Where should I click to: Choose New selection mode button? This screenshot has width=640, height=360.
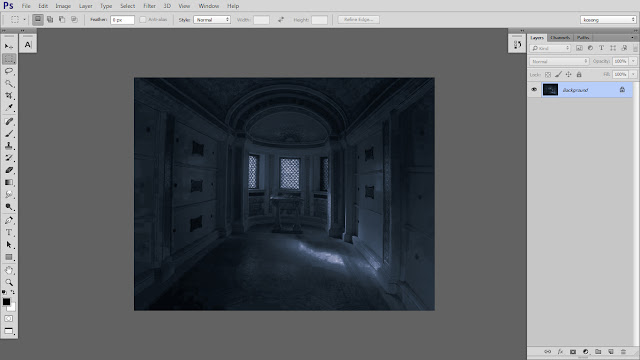pos(38,20)
